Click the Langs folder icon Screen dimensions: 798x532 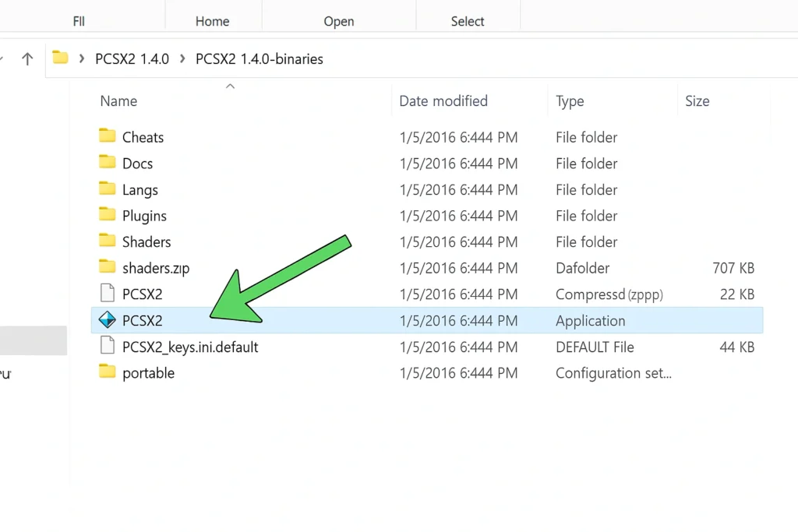click(107, 188)
